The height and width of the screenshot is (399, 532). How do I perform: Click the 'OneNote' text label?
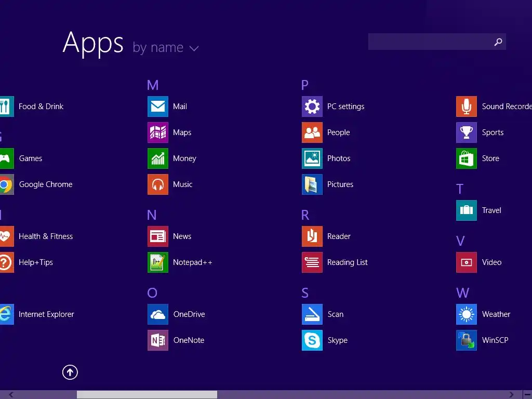coord(189,340)
